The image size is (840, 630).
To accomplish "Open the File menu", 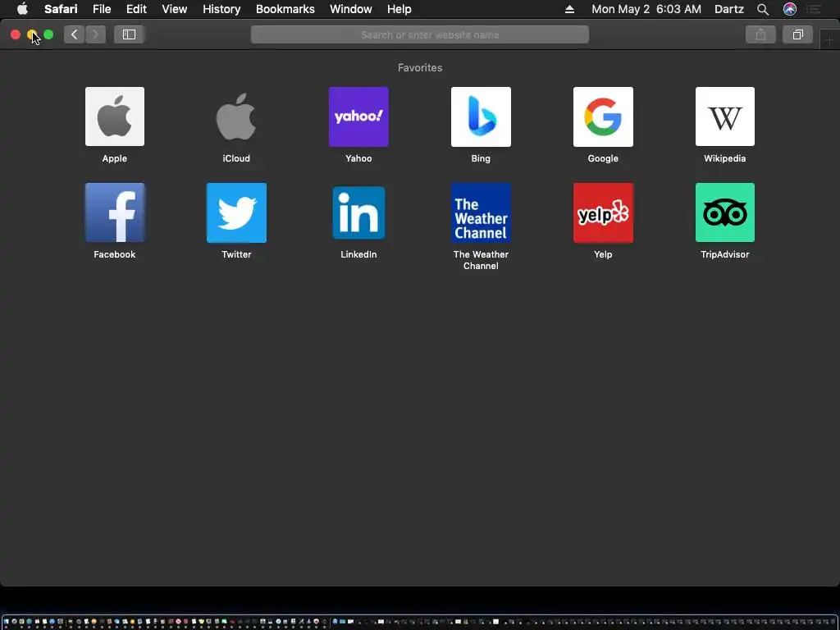I will click(102, 9).
